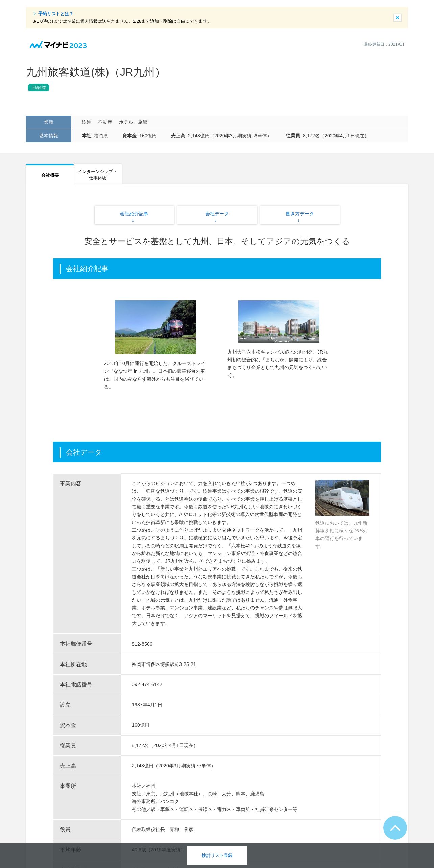Jump to 会社紹介記事 section button
The width and height of the screenshot is (434, 868).
[134, 215]
